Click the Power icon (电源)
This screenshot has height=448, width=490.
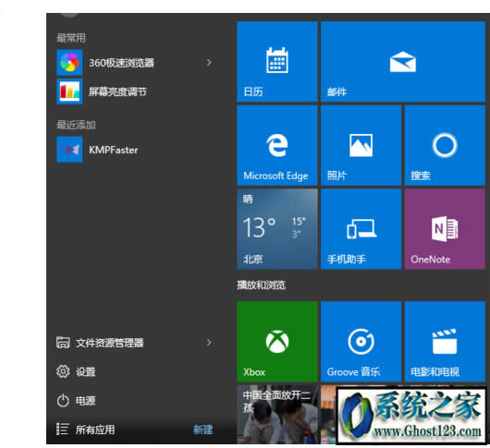63,401
